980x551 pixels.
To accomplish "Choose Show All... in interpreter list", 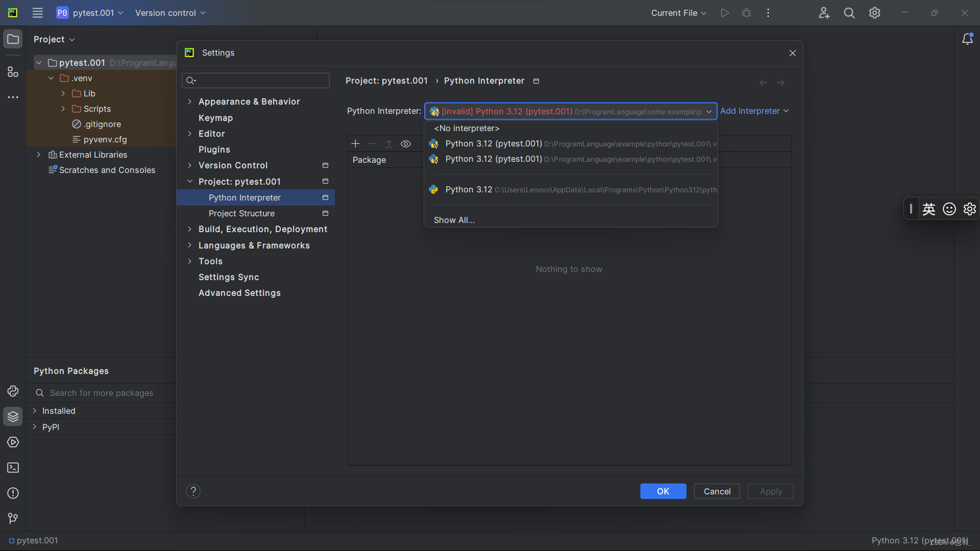I will (x=454, y=220).
